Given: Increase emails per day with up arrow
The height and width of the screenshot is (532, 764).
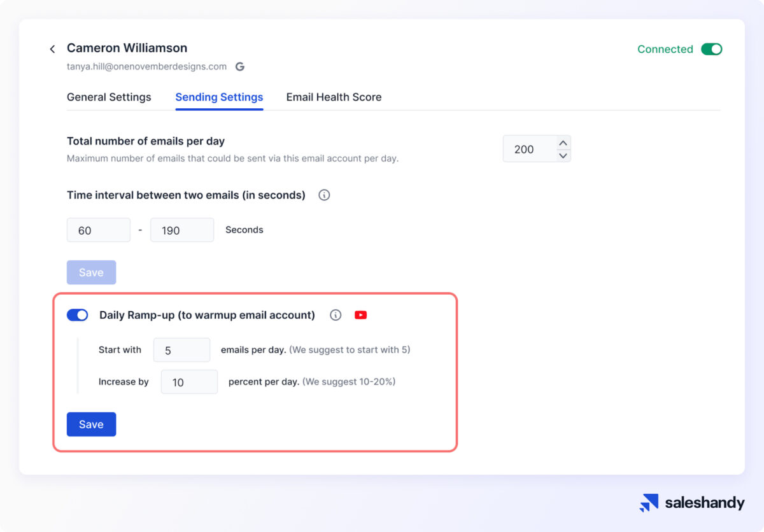Looking at the screenshot, I should 563,143.
